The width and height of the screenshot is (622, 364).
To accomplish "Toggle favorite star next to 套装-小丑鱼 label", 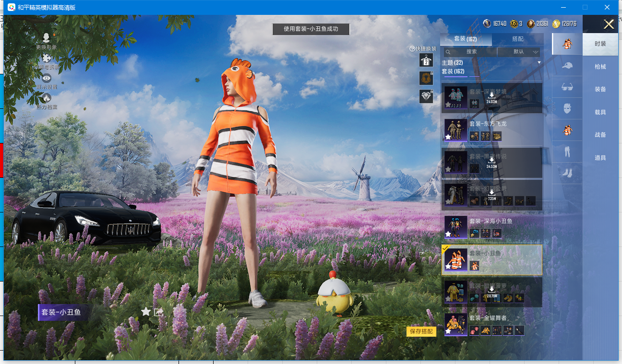I will pyautogui.click(x=146, y=312).
